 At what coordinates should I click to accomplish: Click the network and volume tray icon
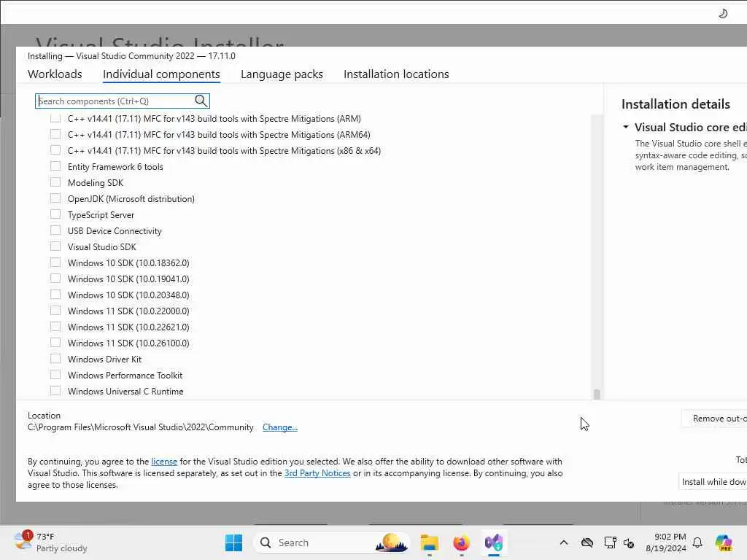pyautogui.click(x=629, y=542)
